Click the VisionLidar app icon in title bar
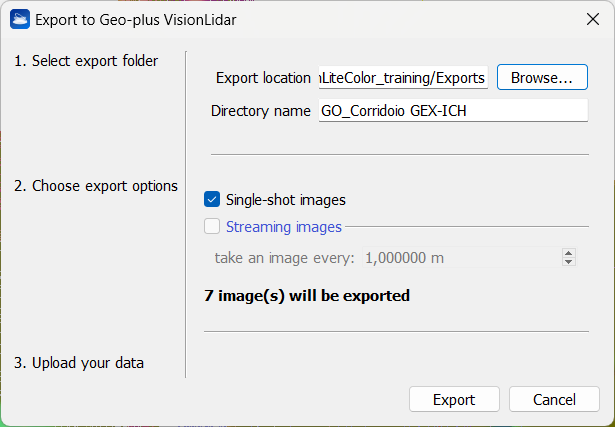The image size is (615, 427). (19, 19)
